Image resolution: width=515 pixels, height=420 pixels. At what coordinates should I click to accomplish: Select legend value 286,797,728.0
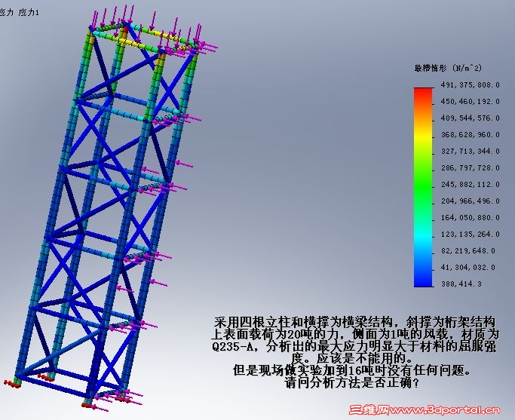point(470,168)
